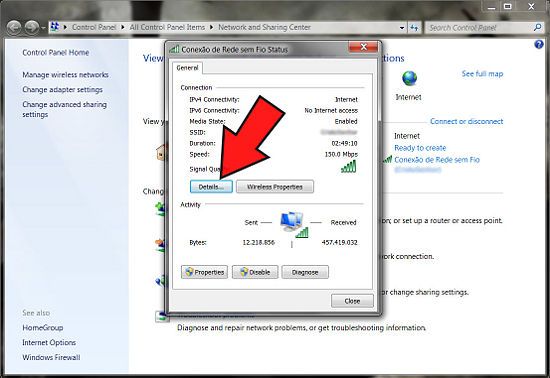Click Control Panel breadcrumb item
Viewport: 550px width, 378px height.
(x=94, y=27)
